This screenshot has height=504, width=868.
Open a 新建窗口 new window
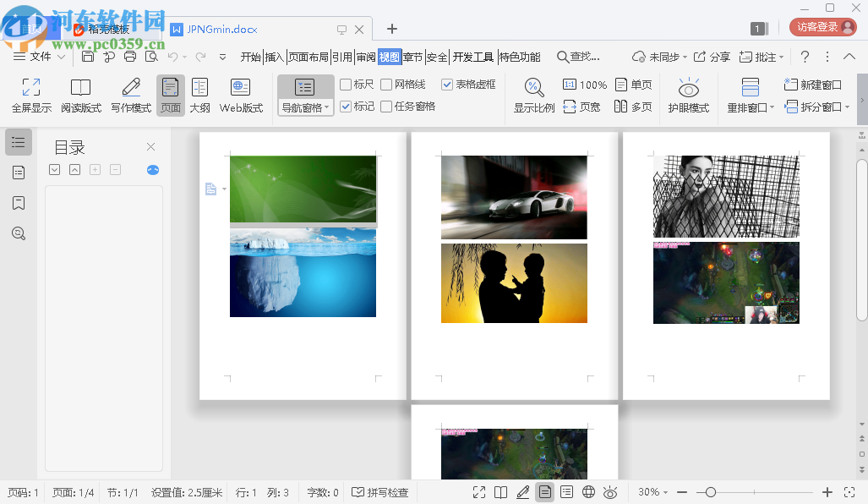813,83
